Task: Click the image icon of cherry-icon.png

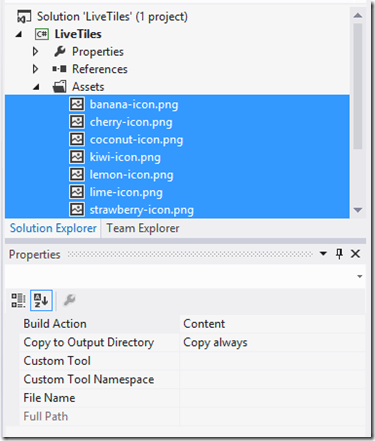Action: click(77, 122)
